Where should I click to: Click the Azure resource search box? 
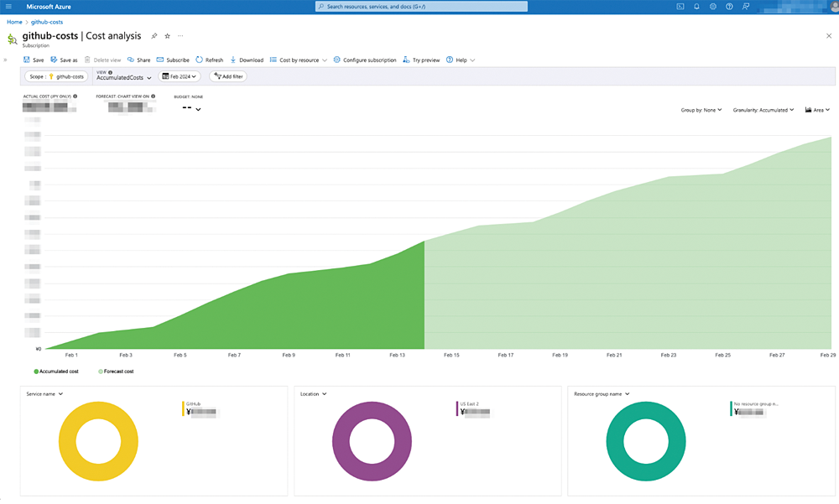tap(421, 6)
